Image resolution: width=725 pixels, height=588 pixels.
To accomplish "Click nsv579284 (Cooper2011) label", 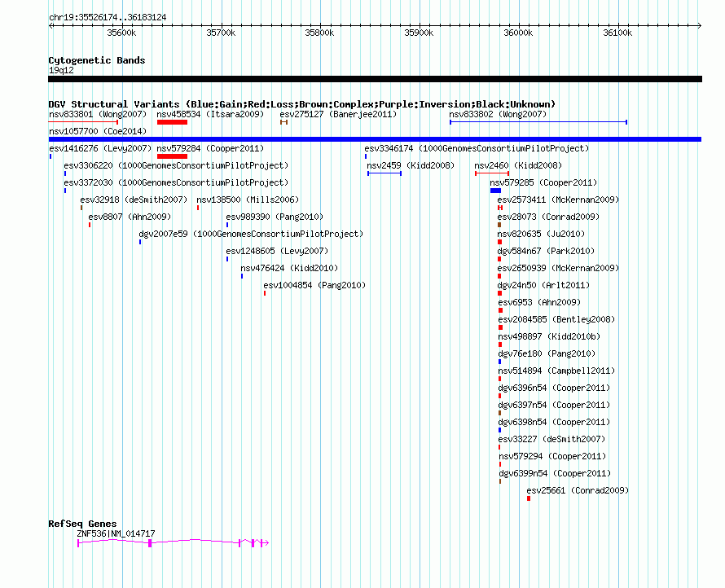I will coord(210,148).
